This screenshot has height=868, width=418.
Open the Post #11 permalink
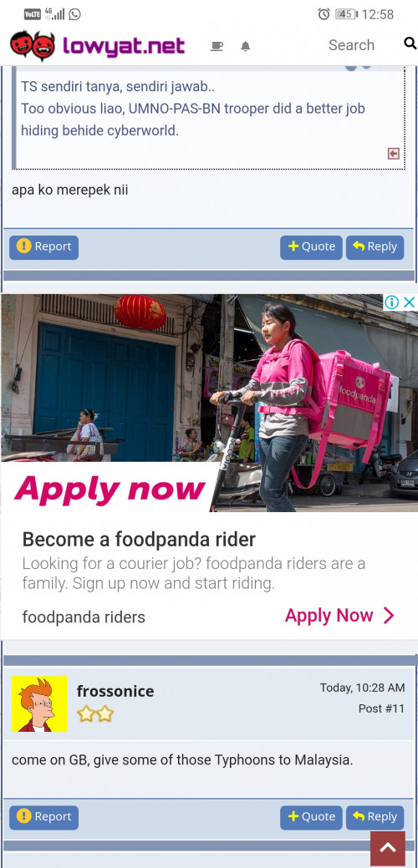tap(381, 708)
